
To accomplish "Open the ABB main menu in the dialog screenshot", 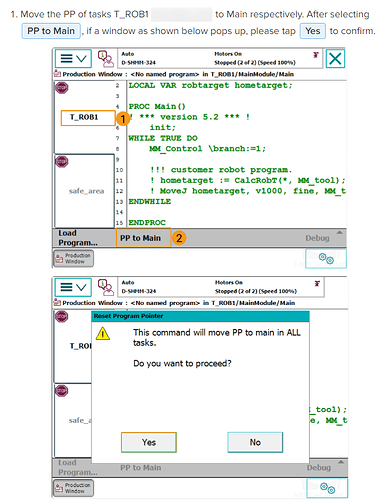I will (73, 287).
